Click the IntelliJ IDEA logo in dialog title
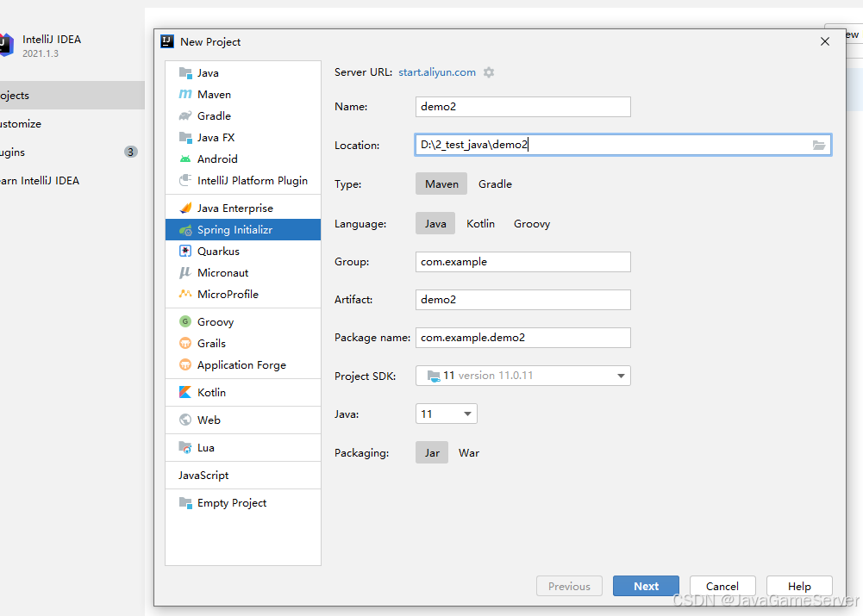This screenshot has width=863, height=616. coord(167,41)
